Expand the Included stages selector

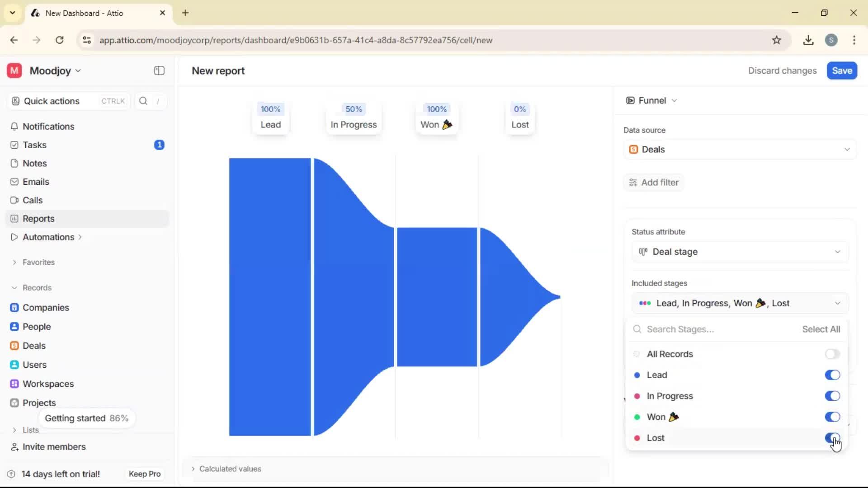pos(739,303)
